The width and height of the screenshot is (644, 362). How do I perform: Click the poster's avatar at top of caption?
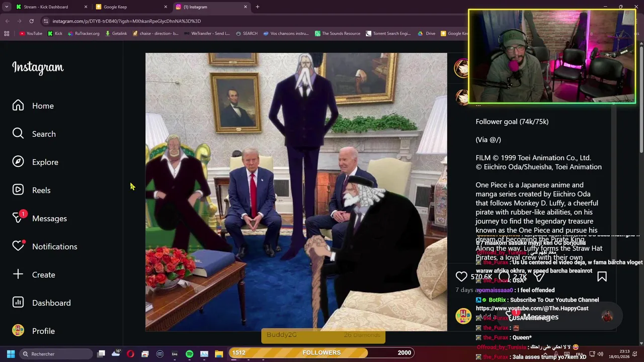pos(461,68)
